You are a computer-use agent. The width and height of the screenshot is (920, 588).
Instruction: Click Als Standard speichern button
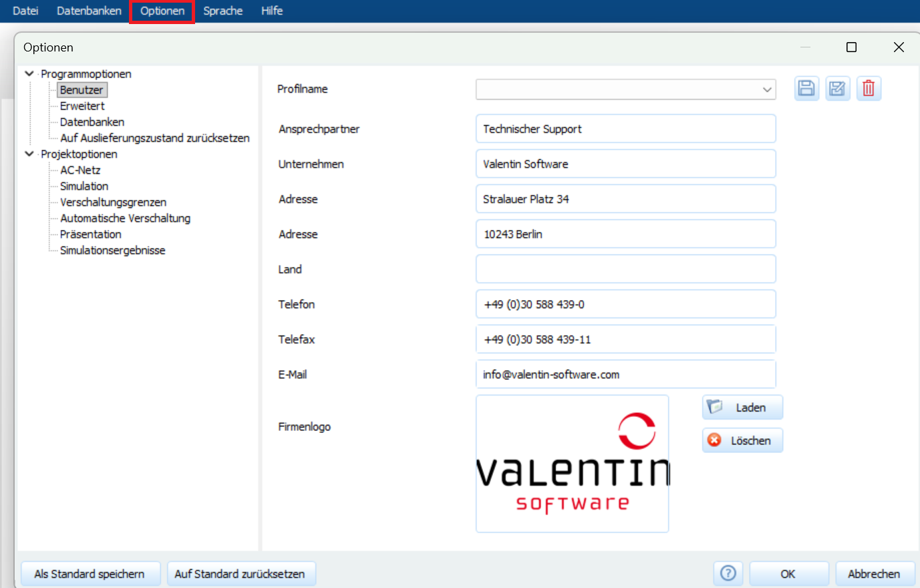point(90,574)
